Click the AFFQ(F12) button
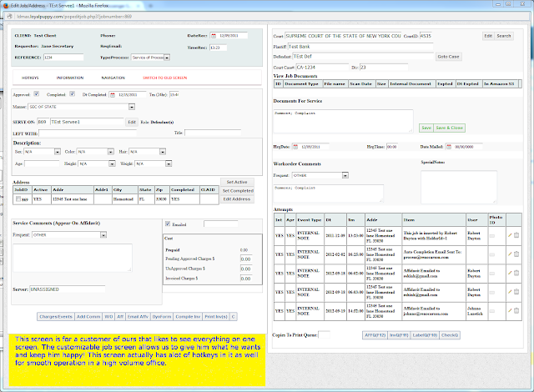The width and height of the screenshot is (534, 392). (x=375, y=335)
